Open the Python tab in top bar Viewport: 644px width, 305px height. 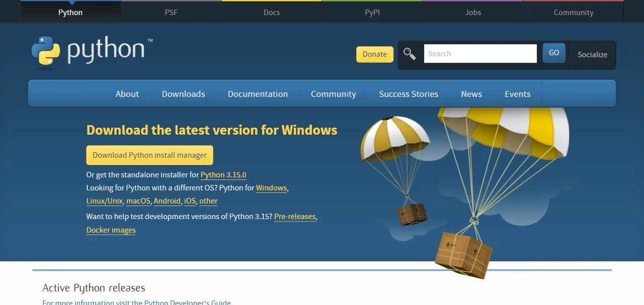point(70,12)
